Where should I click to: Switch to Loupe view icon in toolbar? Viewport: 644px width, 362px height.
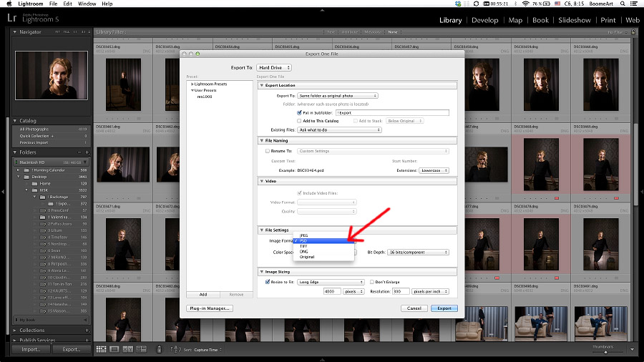point(114,349)
